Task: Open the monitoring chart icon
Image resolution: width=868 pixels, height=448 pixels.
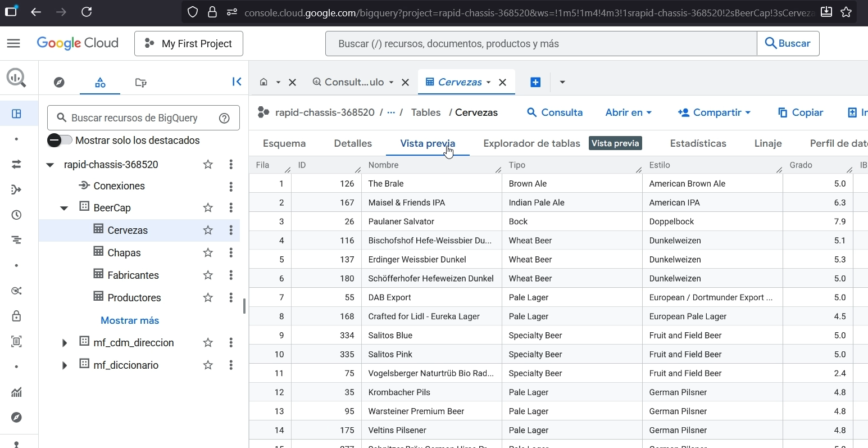Action: coord(16,392)
